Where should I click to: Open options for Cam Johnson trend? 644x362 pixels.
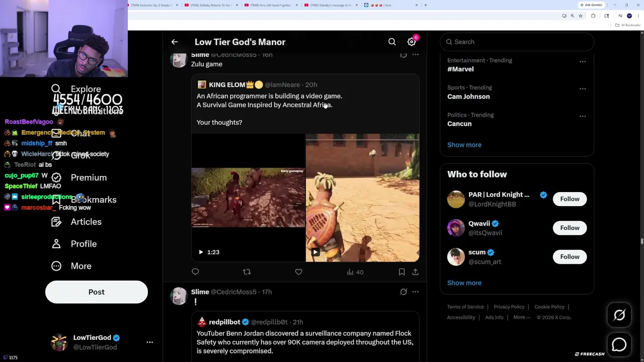click(583, 89)
